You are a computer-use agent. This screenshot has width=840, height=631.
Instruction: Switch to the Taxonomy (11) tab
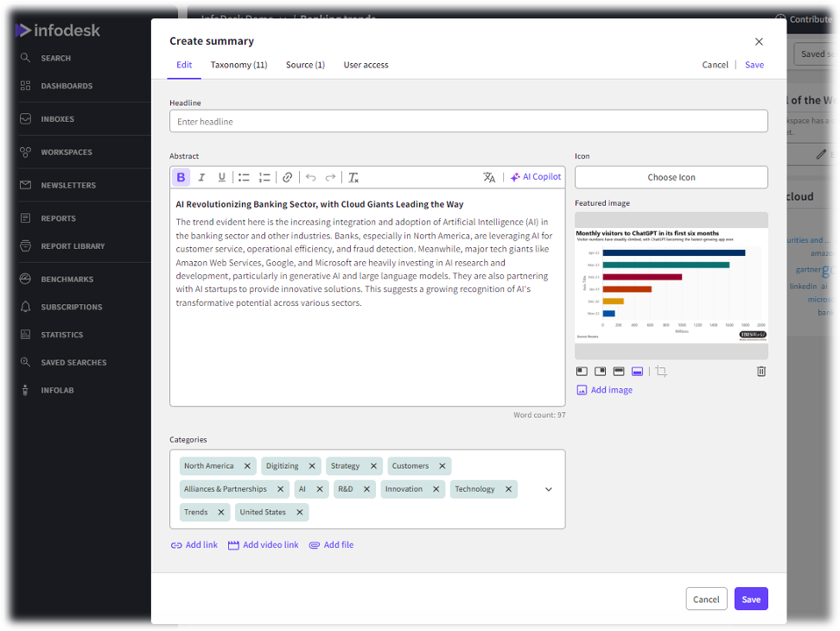pyautogui.click(x=238, y=64)
